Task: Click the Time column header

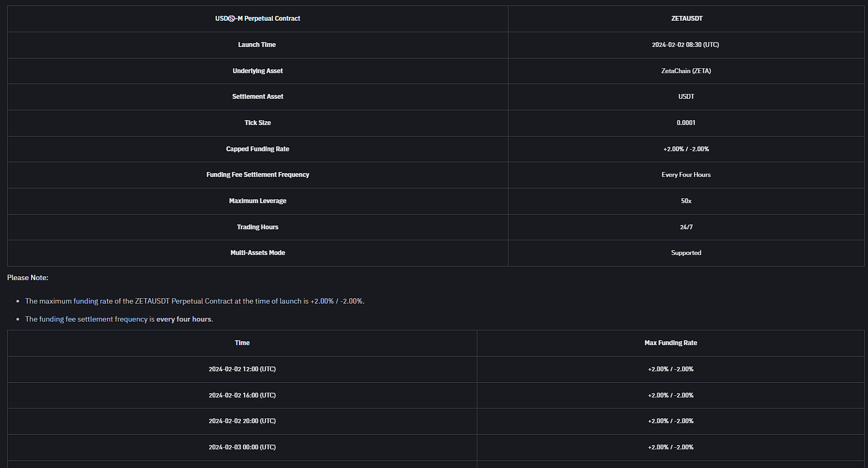Action: pos(242,343)
